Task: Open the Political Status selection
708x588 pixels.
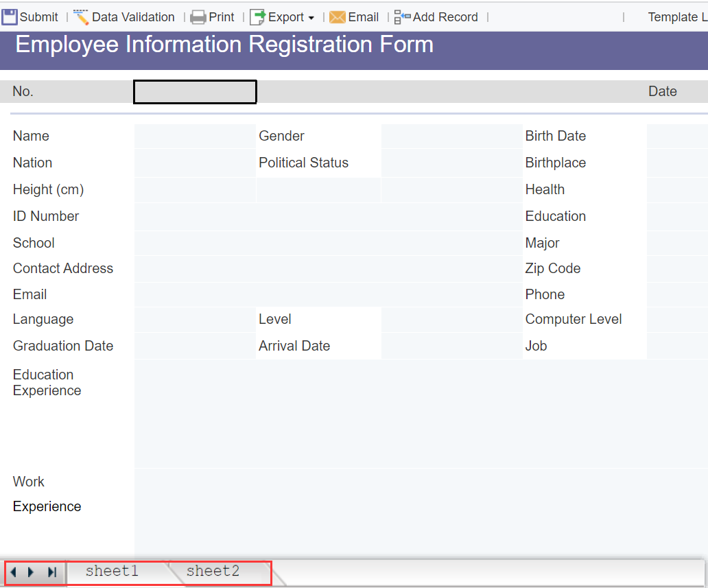Action: click(451, 163)
